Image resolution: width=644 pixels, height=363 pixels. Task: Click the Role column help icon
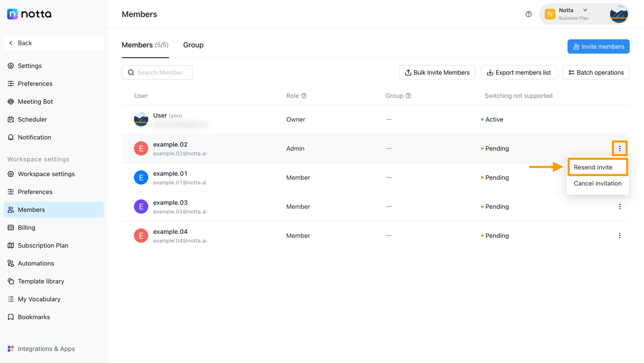pos(304,96)
